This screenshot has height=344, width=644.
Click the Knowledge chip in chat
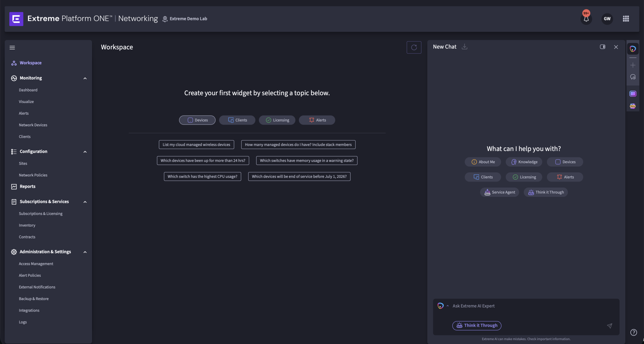(524, 162)
